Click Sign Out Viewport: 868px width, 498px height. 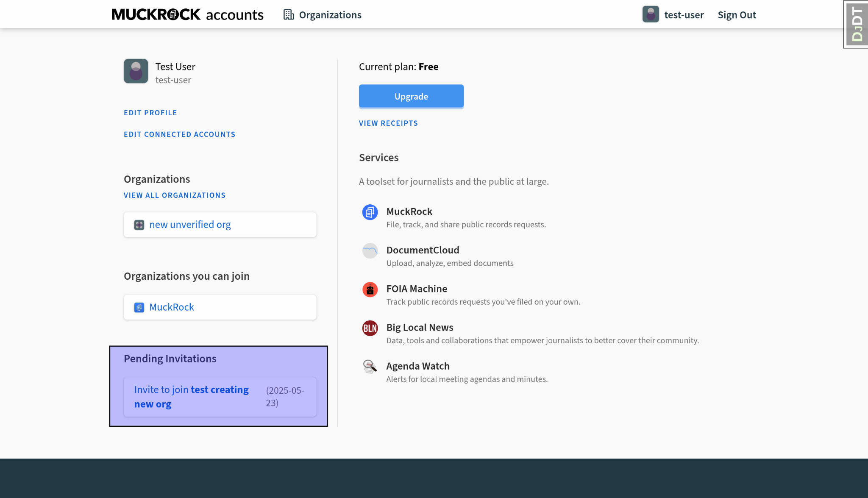pyautogui.click(x=737, y=15)
